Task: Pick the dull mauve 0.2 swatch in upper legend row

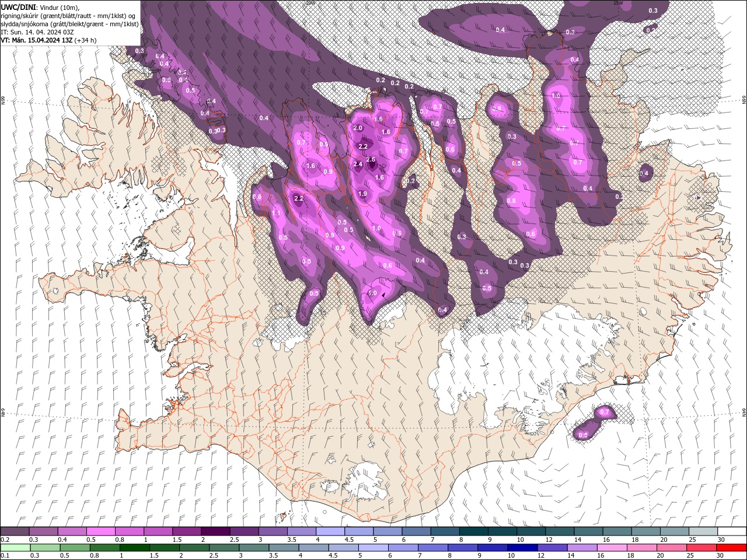Action: tap(15, 531)
